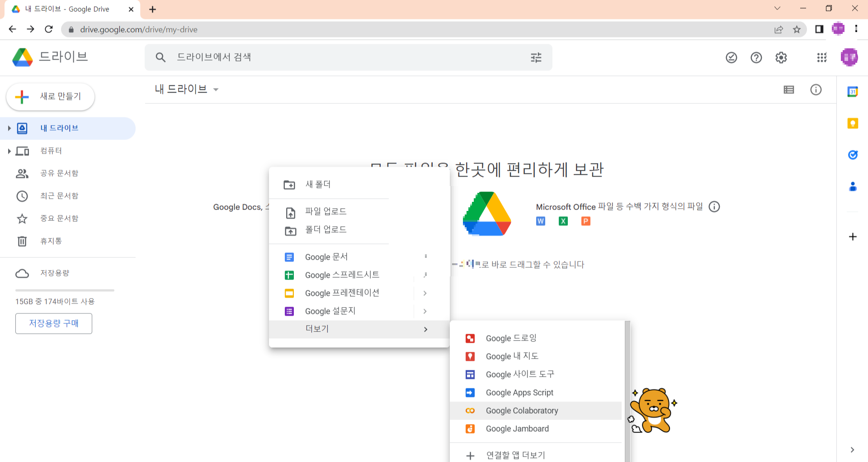Viewport: 868px width, 462px height.
Task: Open the 더보기 submenu
Action: point(359,329)
